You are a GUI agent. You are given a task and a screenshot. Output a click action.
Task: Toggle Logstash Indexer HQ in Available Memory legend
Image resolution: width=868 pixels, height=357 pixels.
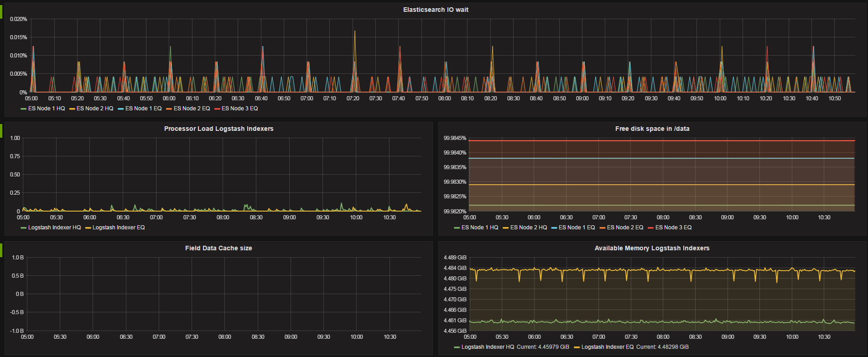pyautogui.click(x=488, y=347)
